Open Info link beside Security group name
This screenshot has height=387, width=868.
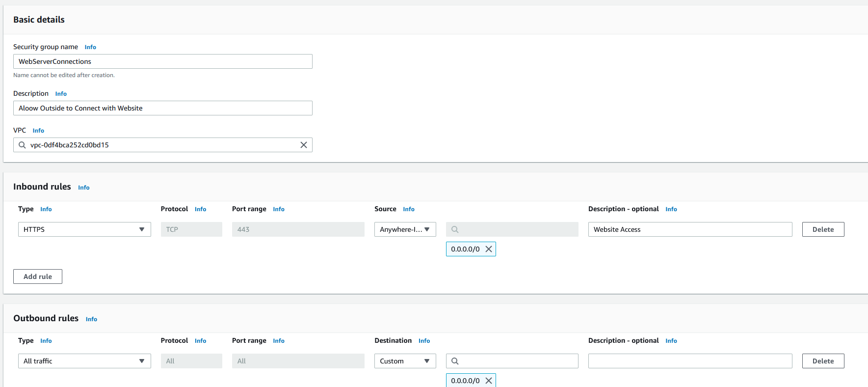click(x=90, y=47)
